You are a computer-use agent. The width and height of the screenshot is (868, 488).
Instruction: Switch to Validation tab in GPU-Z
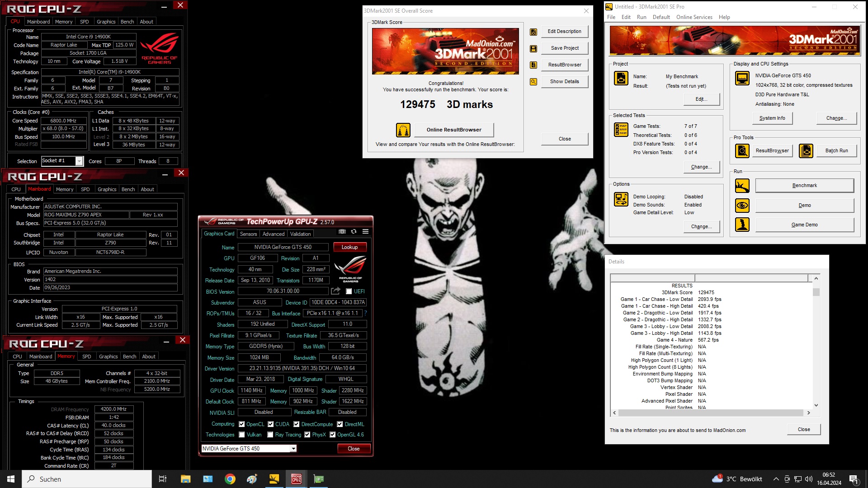(300, 234)
